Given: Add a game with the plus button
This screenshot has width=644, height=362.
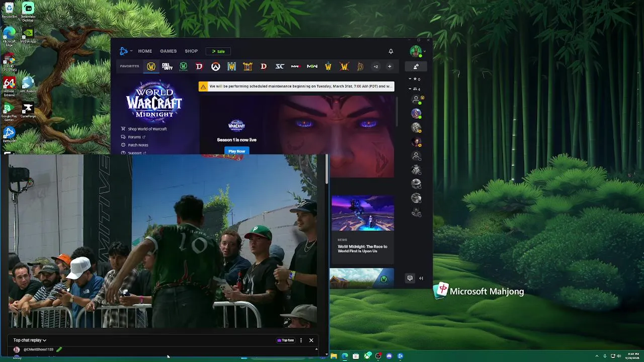Looking at the screenshot, I should pyautogui.click(x=389, y=66).
